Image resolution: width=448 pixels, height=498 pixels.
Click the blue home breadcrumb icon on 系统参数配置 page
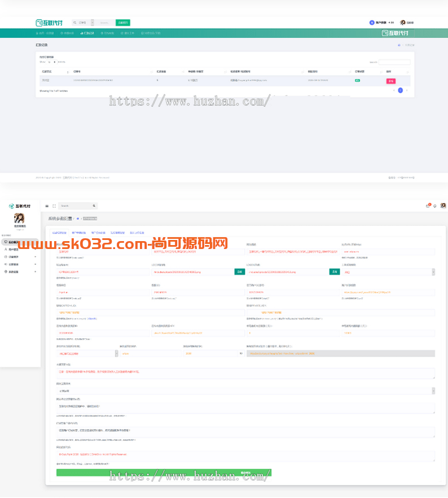coord(77,219)
